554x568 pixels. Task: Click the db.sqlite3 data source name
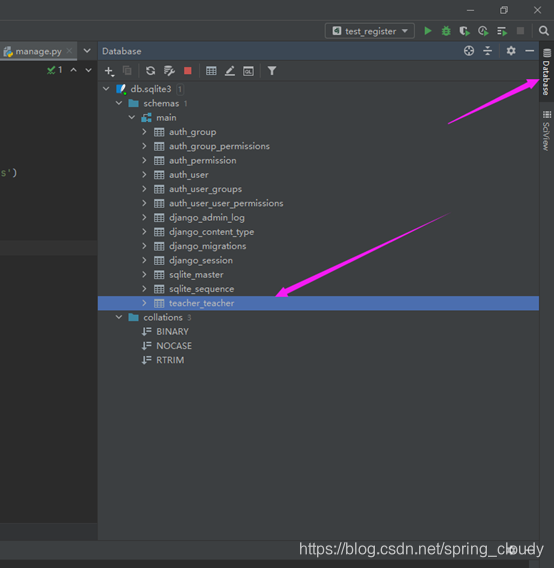[151, 89]
